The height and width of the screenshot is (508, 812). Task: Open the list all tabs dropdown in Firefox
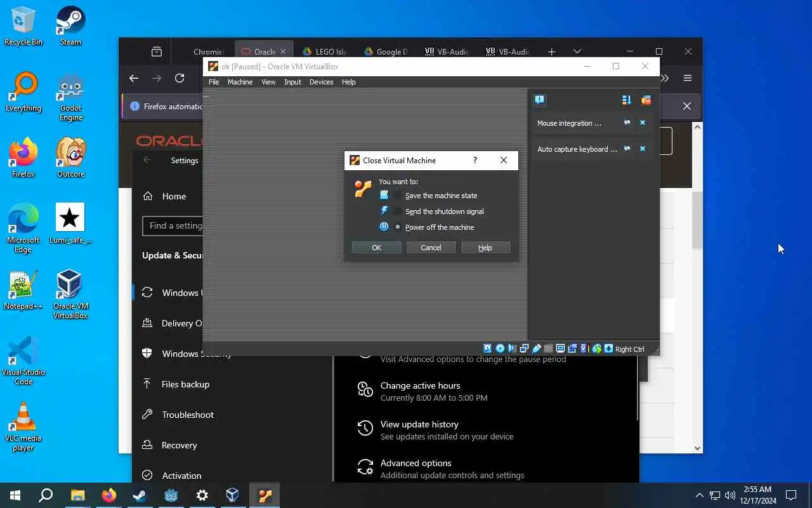click(577, 51)
